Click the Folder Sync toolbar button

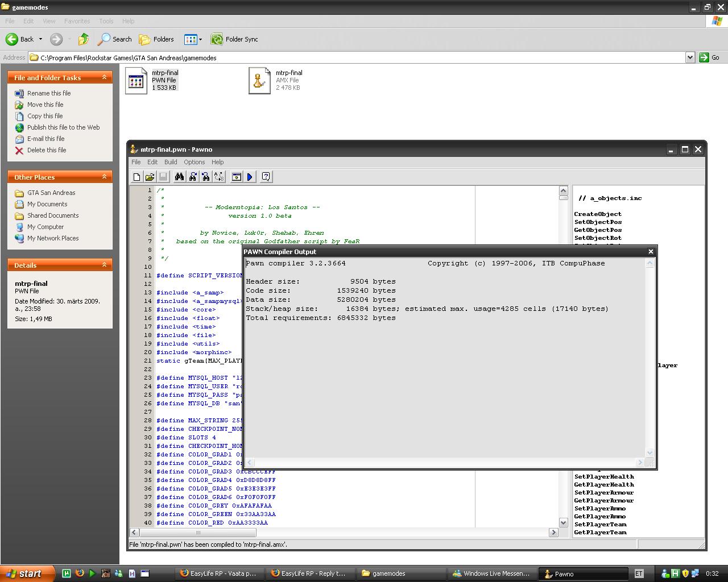[x=234, y=39]
